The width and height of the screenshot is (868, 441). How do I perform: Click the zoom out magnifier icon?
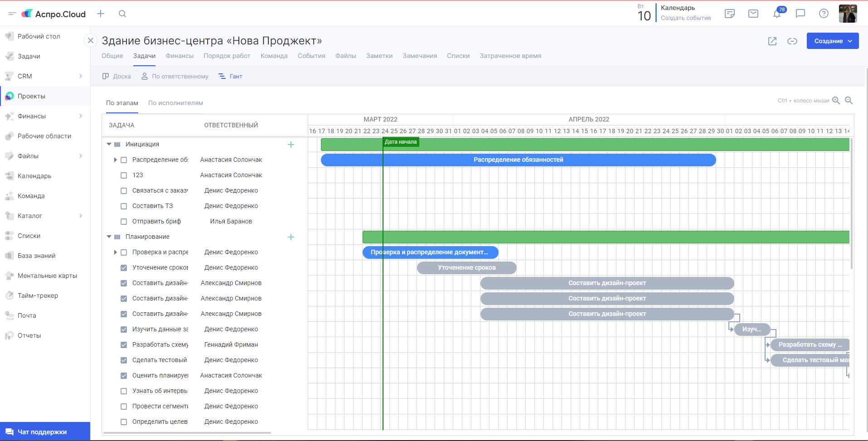849,101
